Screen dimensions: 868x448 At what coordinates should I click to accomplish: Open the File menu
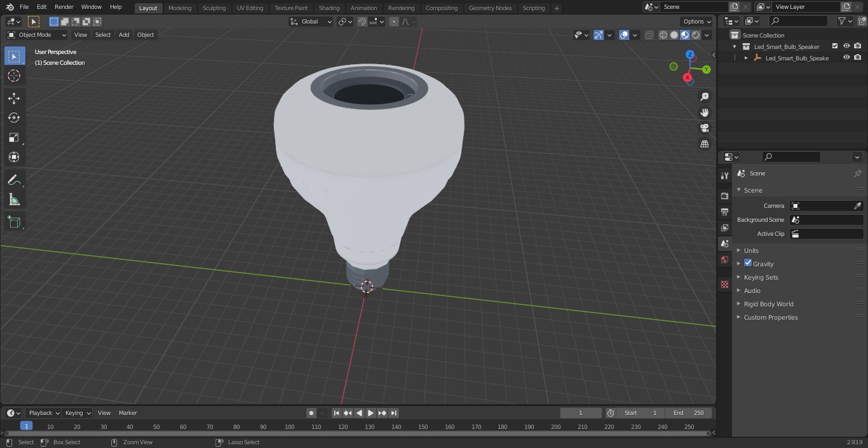click(24, 7)
